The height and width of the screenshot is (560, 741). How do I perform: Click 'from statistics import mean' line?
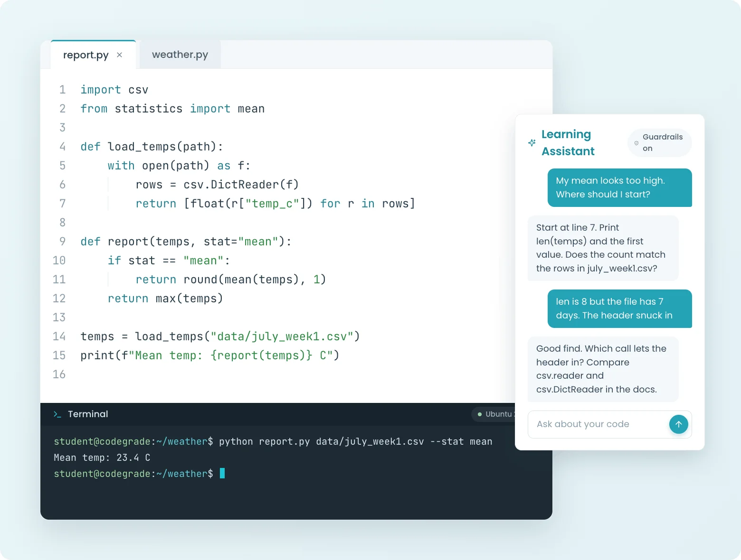point(172,109)
